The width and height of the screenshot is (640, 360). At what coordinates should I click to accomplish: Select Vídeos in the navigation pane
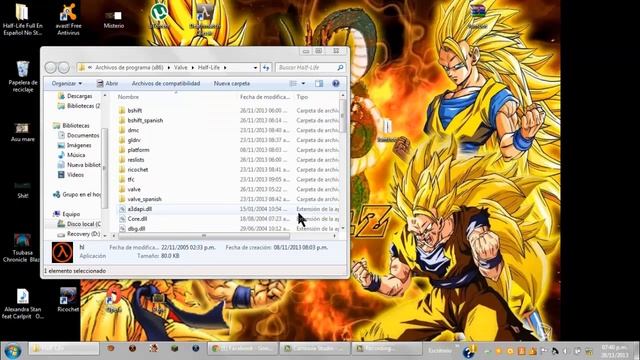click(75, 175)
